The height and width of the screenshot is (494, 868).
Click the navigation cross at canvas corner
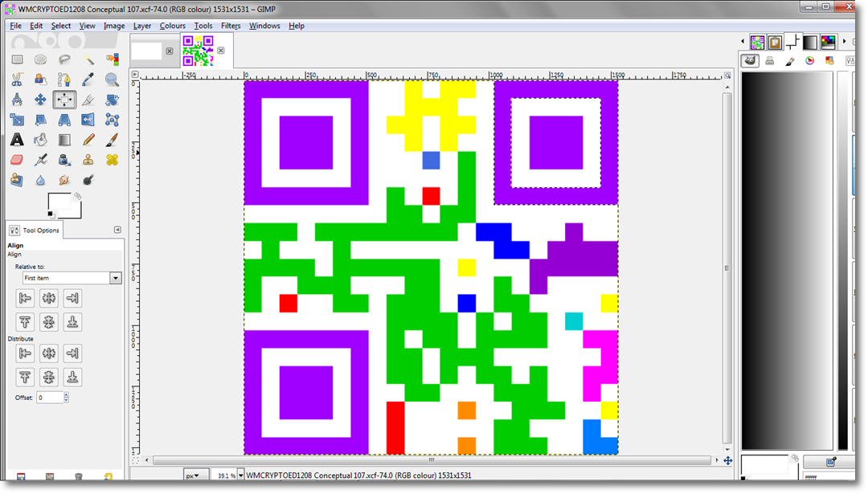pos(728,460)
